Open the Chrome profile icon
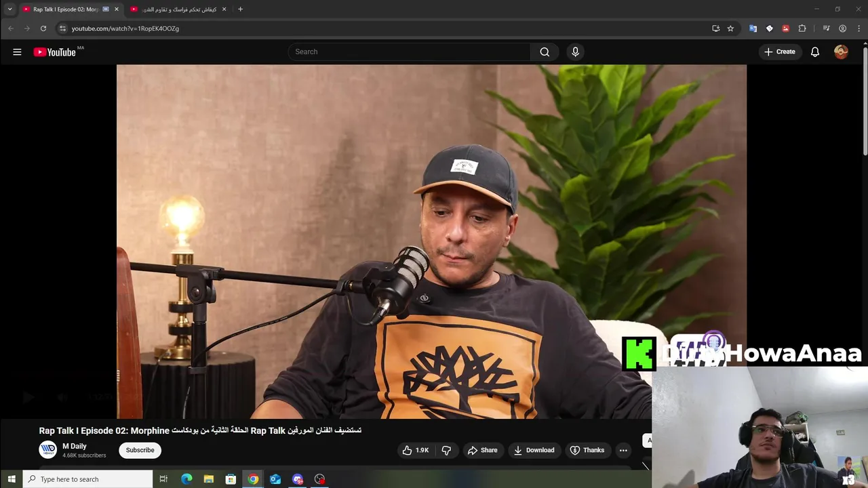The width and height of the screenshot is (868, 488). pos(842,28)
